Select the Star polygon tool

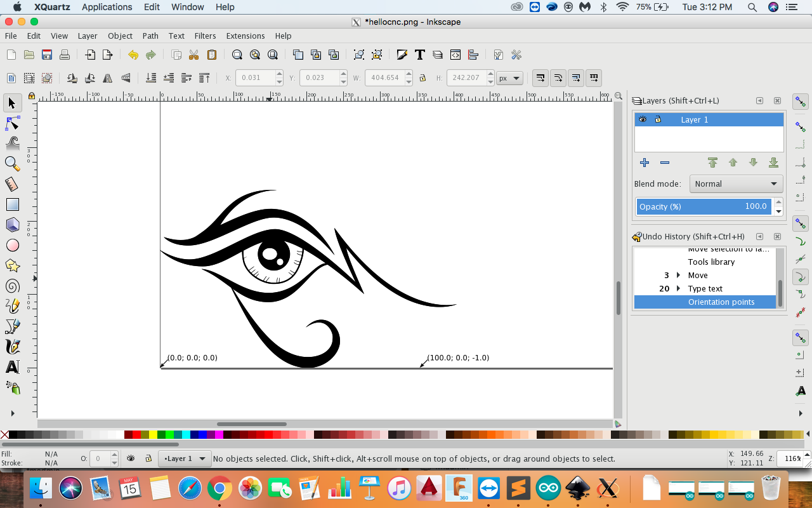coord(12,265)
